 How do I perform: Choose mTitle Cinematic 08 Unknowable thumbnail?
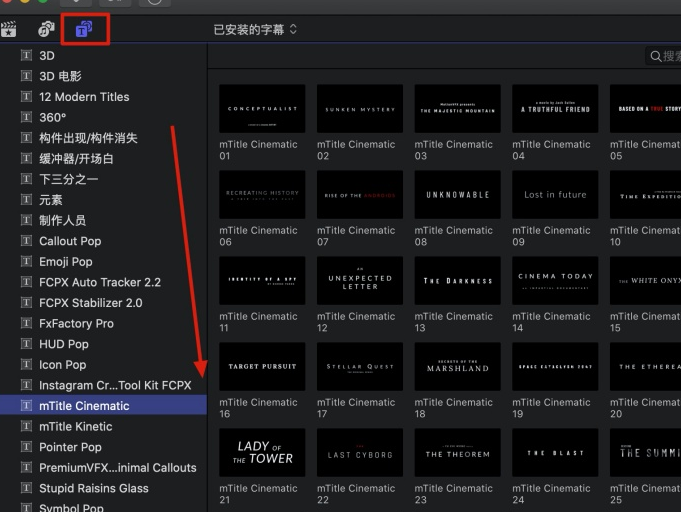pyautogui.click(x=457, y=195)
